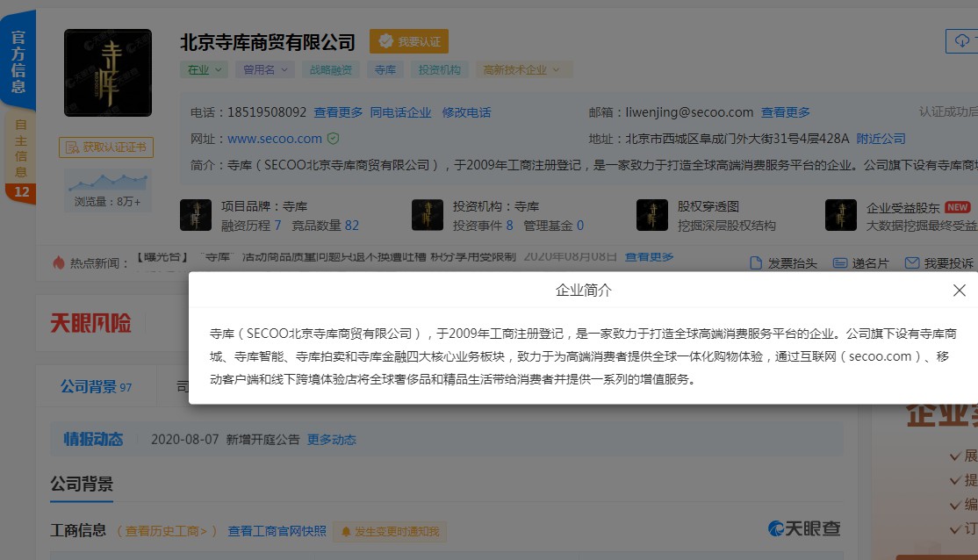Viewport: 978px width, 560px height.
Task: Click the 发票抬头 document icon
Action: point(755,263)
